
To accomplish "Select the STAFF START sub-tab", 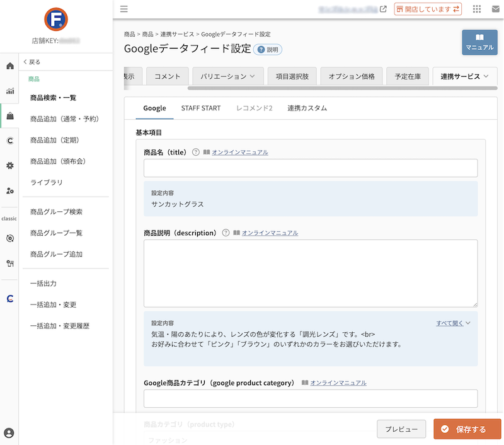I will pos(201,108).
